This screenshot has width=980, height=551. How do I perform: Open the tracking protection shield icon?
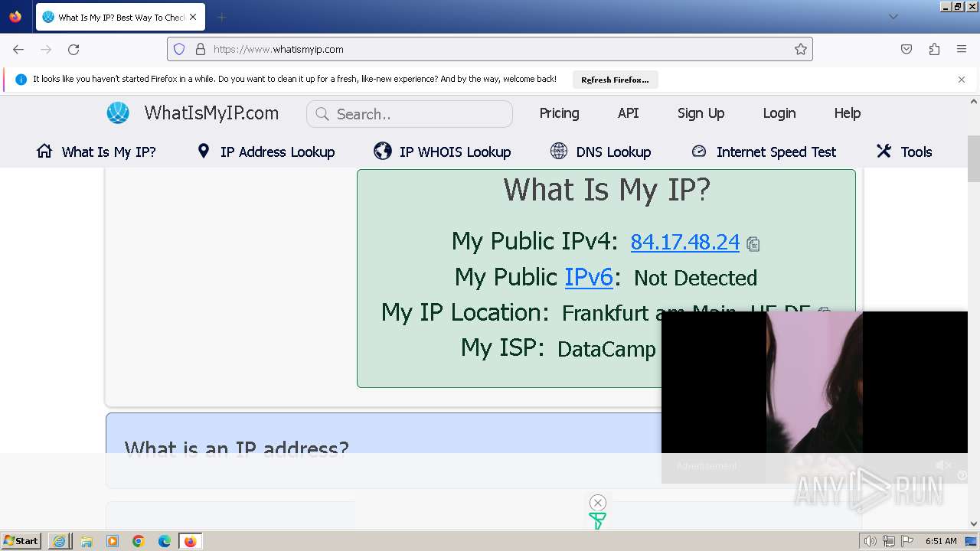179,49
